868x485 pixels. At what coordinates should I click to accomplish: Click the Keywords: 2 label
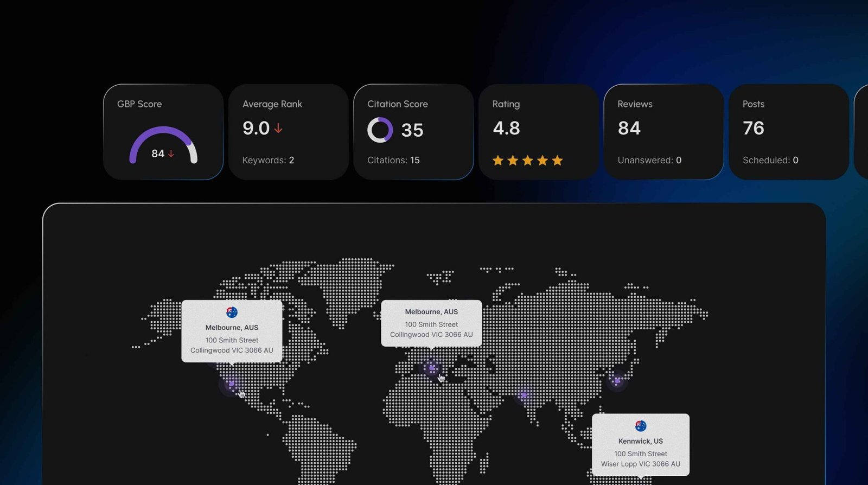(x=268, y=161)
